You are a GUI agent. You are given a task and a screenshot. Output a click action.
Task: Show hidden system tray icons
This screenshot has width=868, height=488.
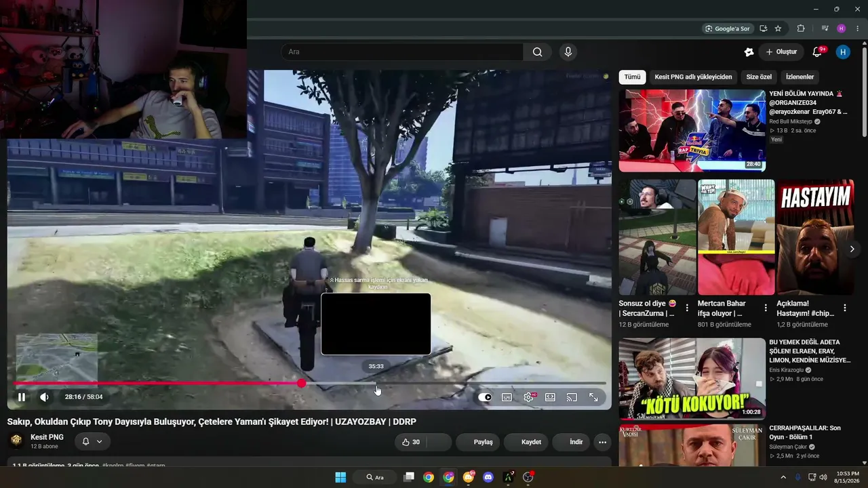pyautogui.click(x=783, y=477)
